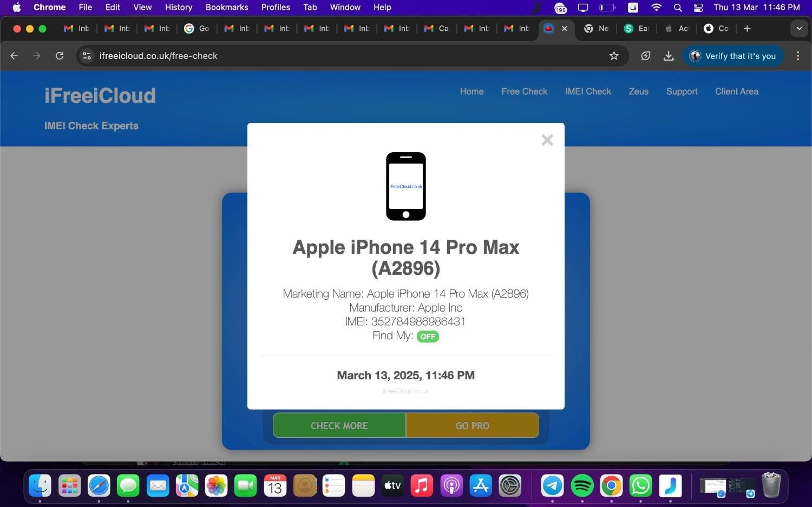Click the CHECK MORE green button
The height and width of the screenshot is (507, 812).
339,425
